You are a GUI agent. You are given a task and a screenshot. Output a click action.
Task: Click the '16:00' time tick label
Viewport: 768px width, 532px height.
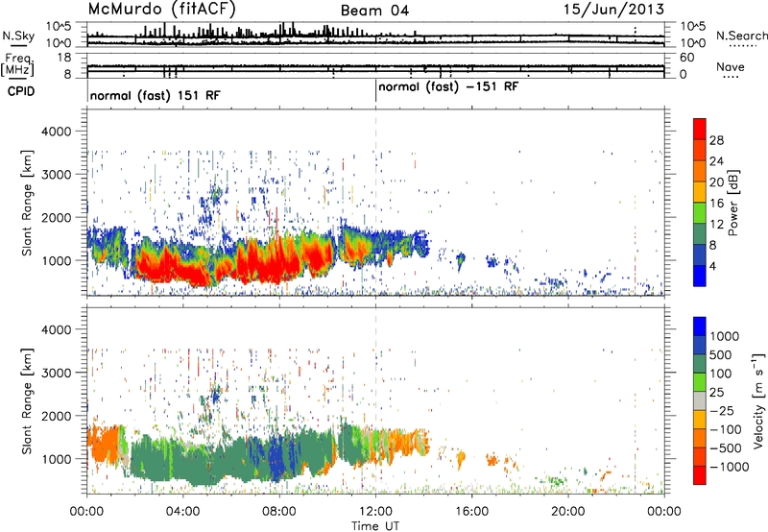tap(472, 512)
